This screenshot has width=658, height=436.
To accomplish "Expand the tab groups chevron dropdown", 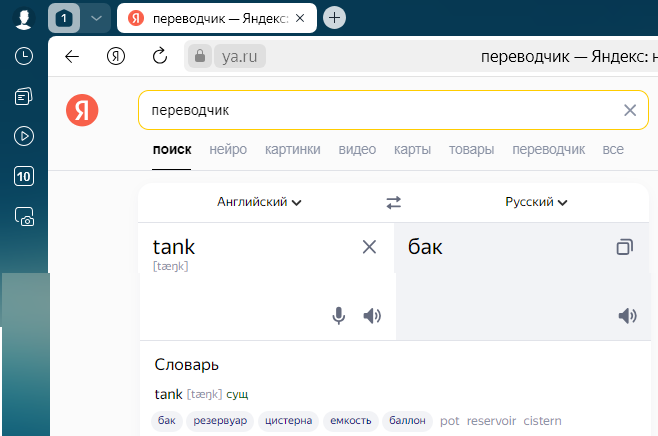I will [96, 18].
